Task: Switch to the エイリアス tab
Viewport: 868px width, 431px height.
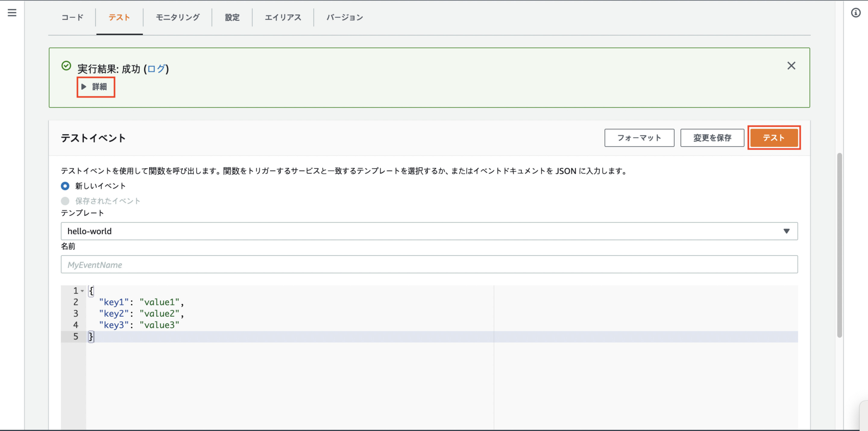Action: click(x=283, y=17)
